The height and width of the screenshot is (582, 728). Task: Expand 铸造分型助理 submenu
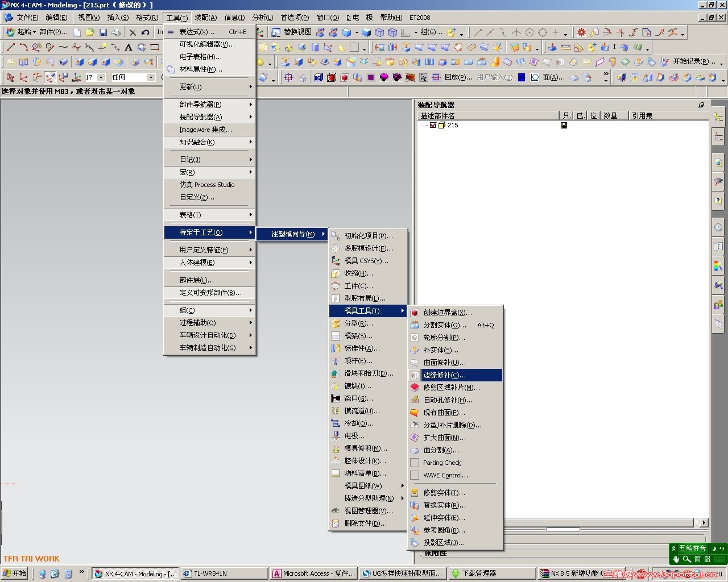pos(368,498)
